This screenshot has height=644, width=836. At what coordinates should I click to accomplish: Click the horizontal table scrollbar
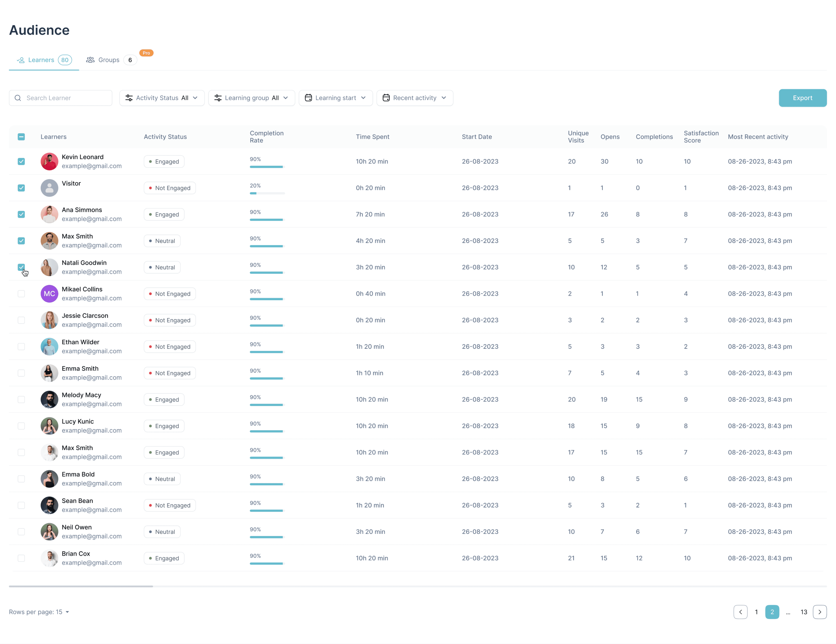click(x=81, y=586)
